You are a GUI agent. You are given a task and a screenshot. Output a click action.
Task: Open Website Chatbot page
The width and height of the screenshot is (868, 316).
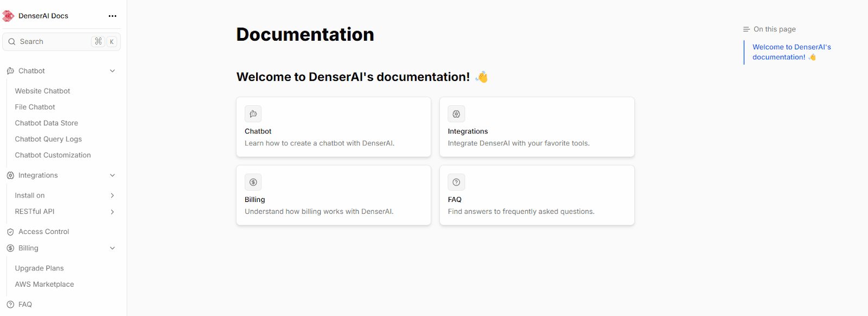pyautogui.click(x=42, y=91)
